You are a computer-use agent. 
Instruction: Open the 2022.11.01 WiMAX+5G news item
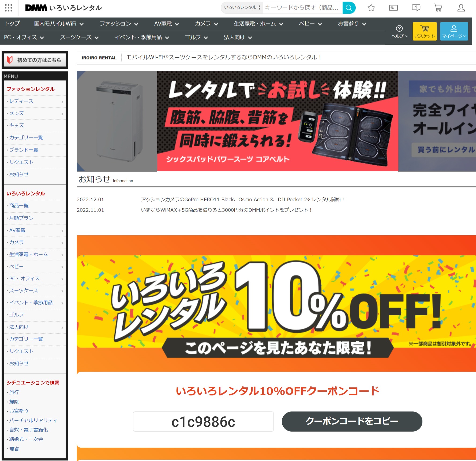pyautogui.click(x=226, y=210)
